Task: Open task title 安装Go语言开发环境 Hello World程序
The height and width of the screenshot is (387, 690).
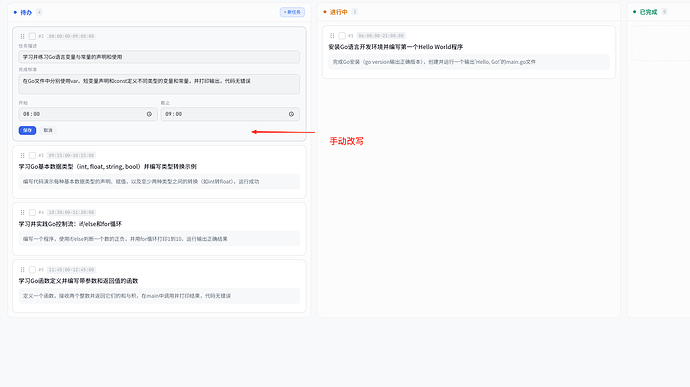Action: point(396,47)
